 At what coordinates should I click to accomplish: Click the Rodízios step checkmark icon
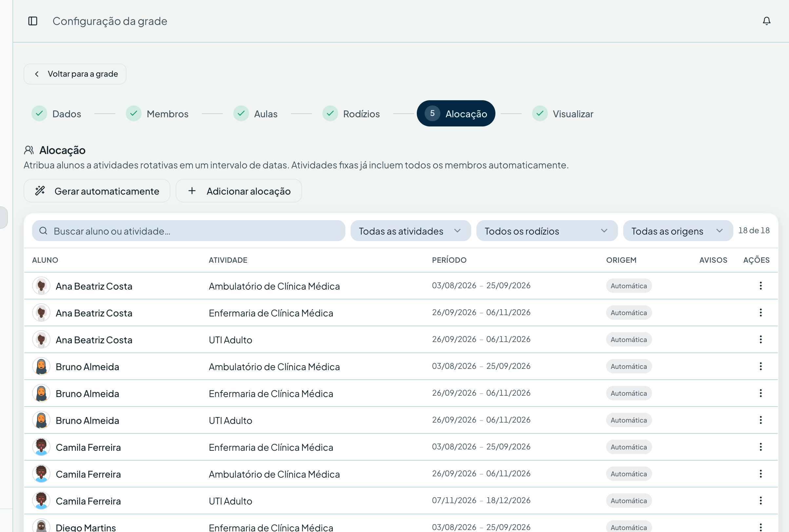(330, 113)
